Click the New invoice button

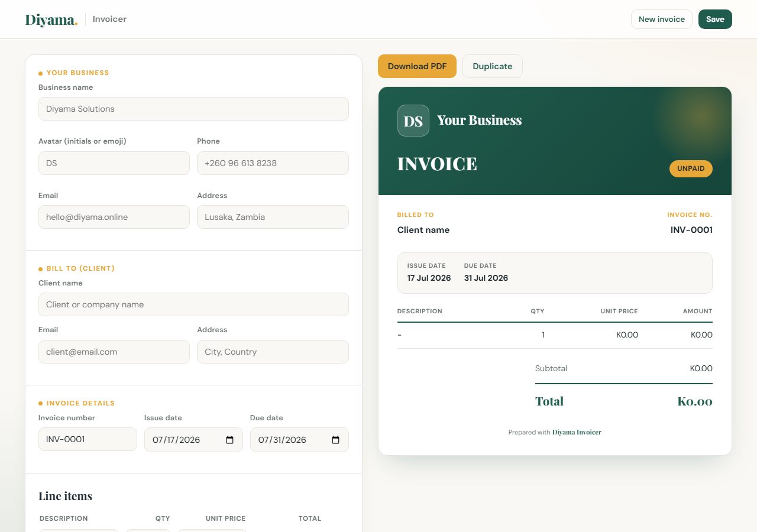click(662, 19)
